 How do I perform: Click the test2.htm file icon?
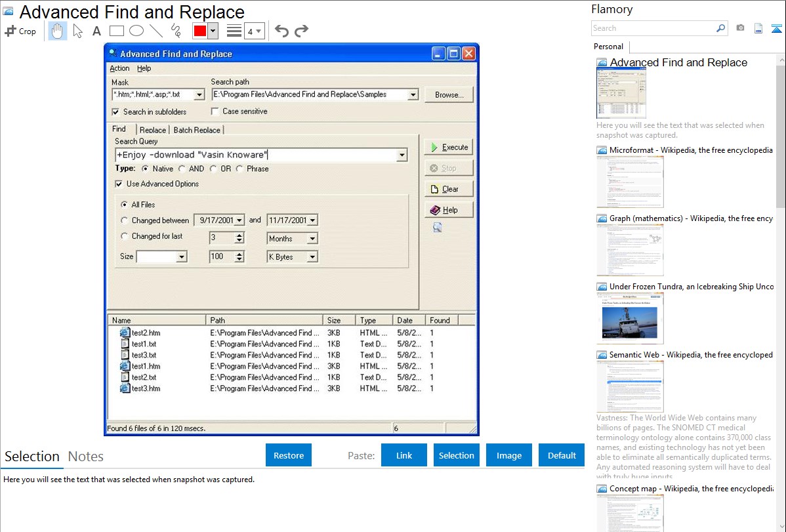coord(125,333)
